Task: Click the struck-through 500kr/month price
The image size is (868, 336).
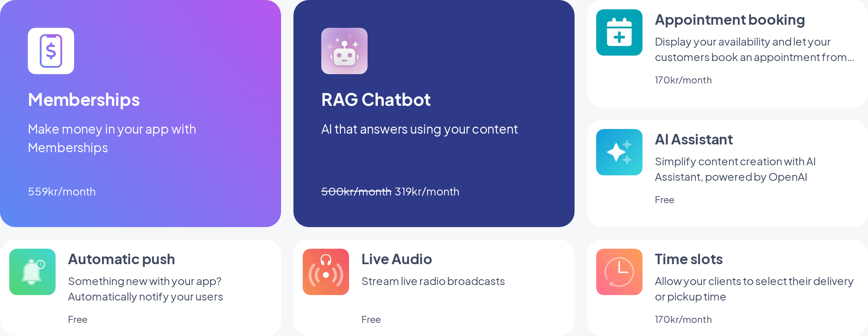Action: [356, 192]
